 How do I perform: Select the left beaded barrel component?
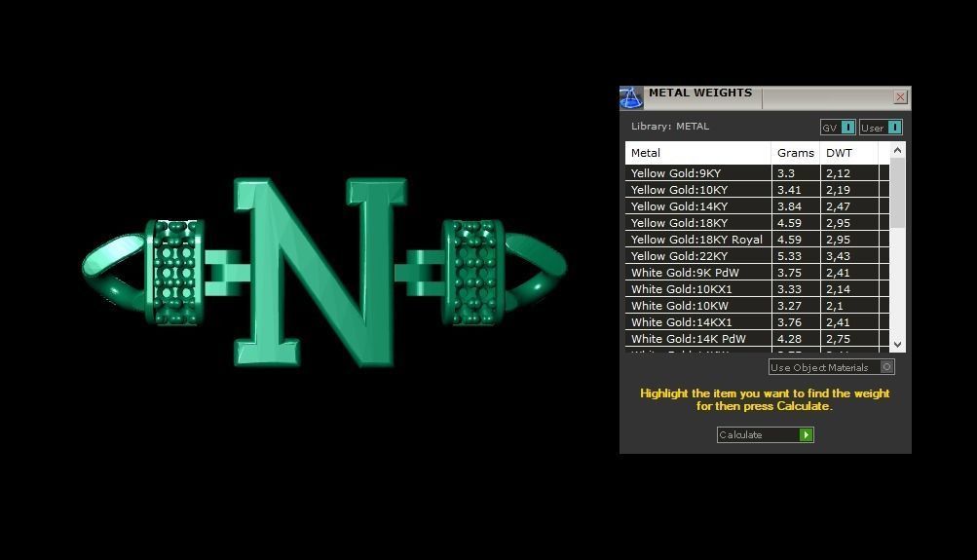[x=174, y=273]
